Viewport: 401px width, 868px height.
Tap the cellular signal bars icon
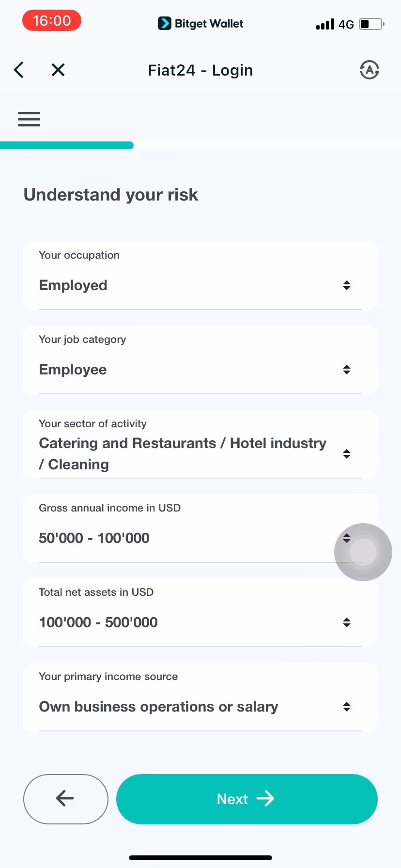pyautogui.click(x=325, y=24)
